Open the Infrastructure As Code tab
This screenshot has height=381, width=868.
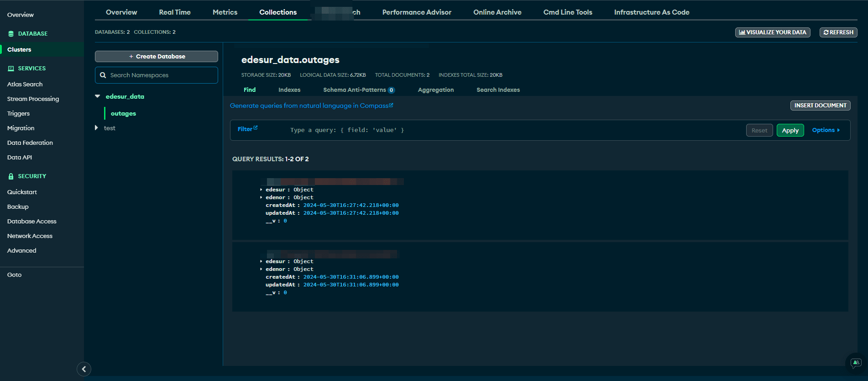point(652,12)
